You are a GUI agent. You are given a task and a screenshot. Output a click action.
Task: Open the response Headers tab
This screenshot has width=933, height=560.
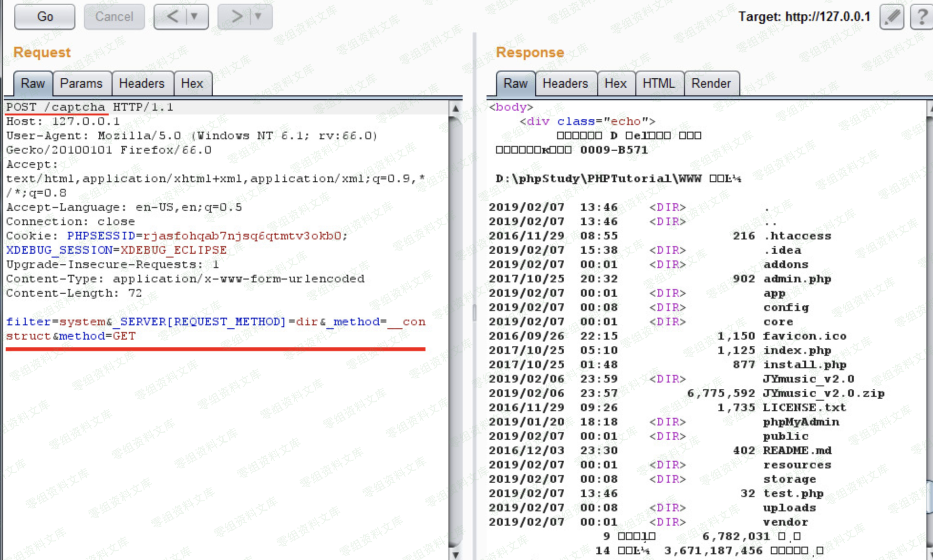(565, 83)
